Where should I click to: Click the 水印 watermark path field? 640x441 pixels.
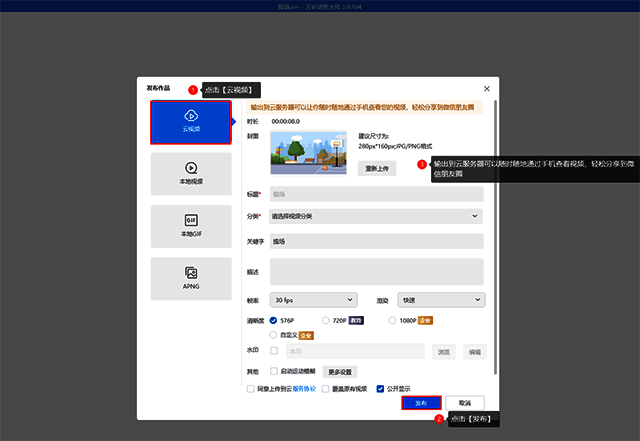point(356,351)
